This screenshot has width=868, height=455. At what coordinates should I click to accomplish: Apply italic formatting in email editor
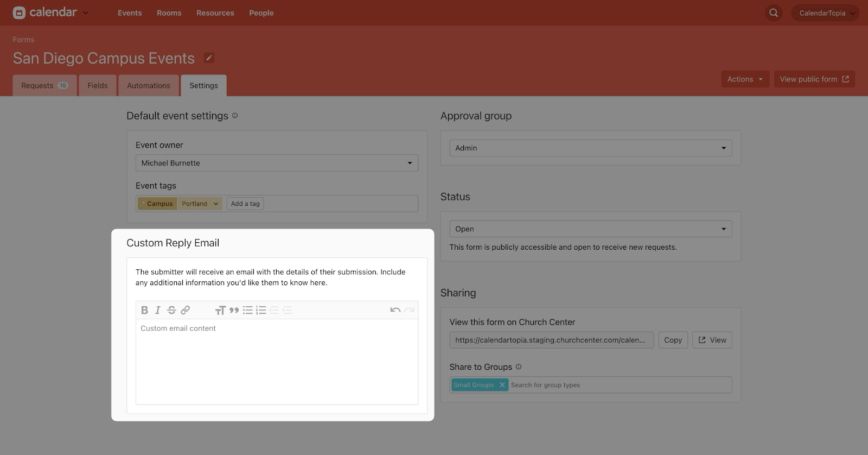coord(158,310)
